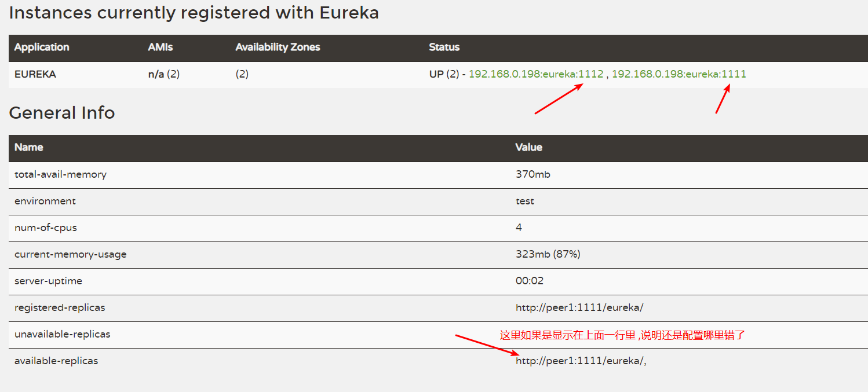Click the 370mb memory value
868x392 pixels.
tap(533, 174)
